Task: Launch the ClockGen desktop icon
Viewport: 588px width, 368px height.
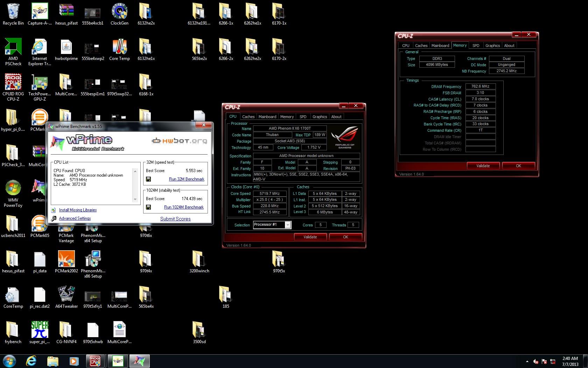Action: pos(119,14)
